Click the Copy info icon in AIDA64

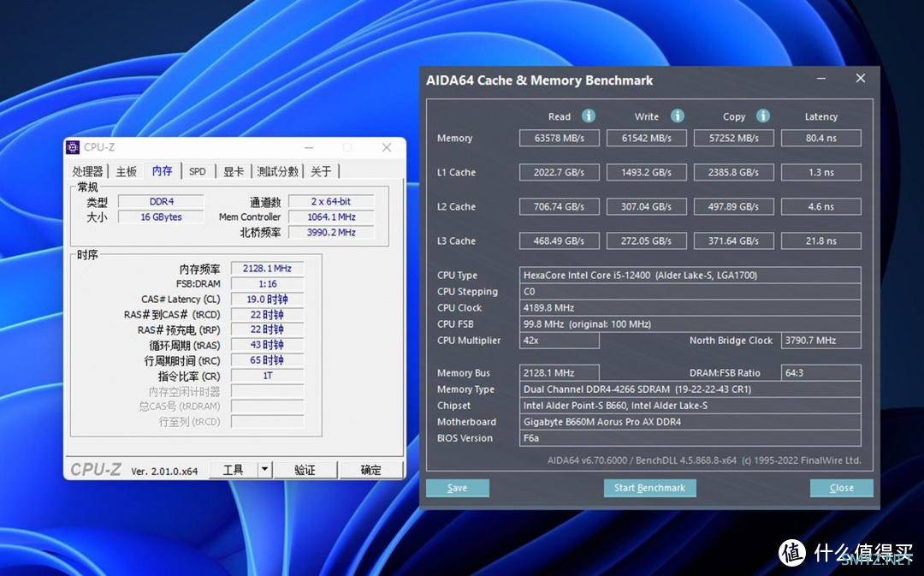pos(762,116)
